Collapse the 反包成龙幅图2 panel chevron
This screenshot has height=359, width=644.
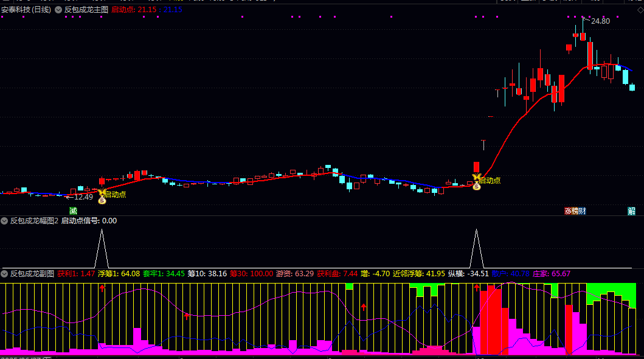[4, 221]
